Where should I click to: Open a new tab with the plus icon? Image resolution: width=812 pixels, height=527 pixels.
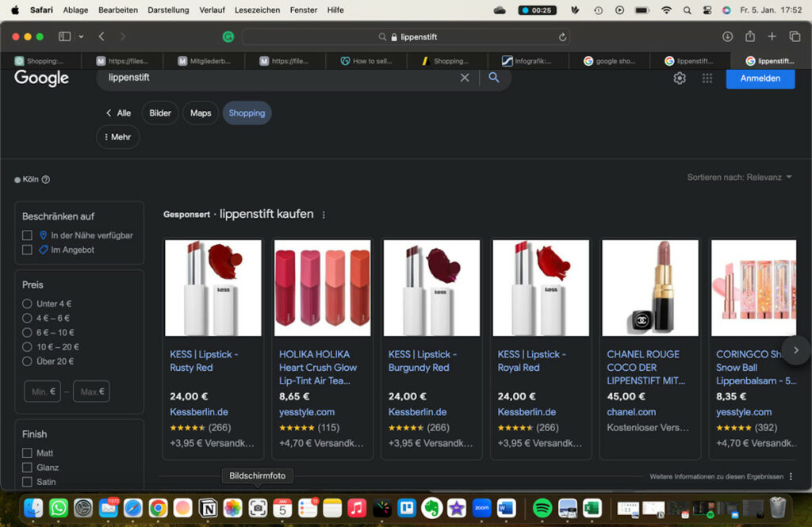[x=771, y=36]
